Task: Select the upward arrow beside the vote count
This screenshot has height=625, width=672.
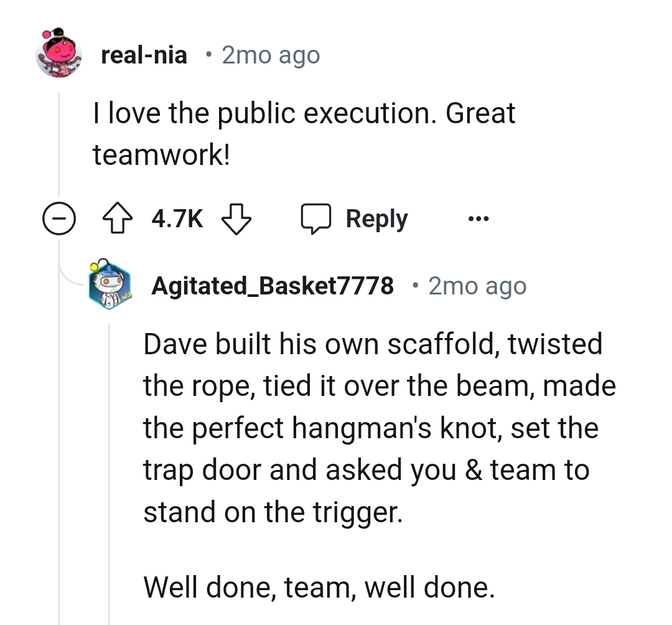Action: pyautogui.click(x=118, y=219)
